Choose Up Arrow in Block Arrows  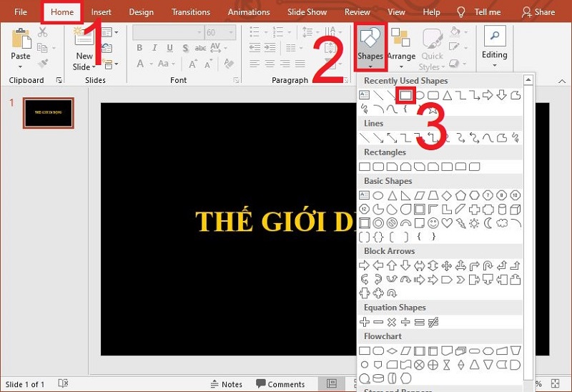pyautogui.click(x=392, y=265)
